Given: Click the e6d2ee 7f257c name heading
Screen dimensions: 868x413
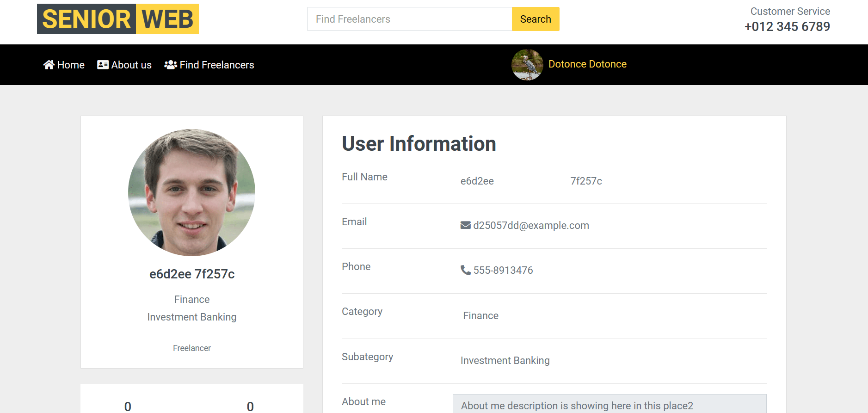Looking at the screenshot, I should click(192, 274).
